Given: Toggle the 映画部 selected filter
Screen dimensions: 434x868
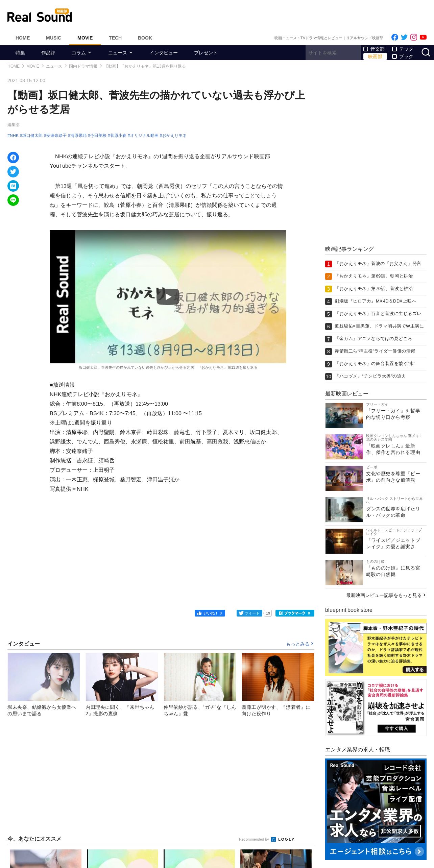Looking at the screenshot, I should coord(375,56).
